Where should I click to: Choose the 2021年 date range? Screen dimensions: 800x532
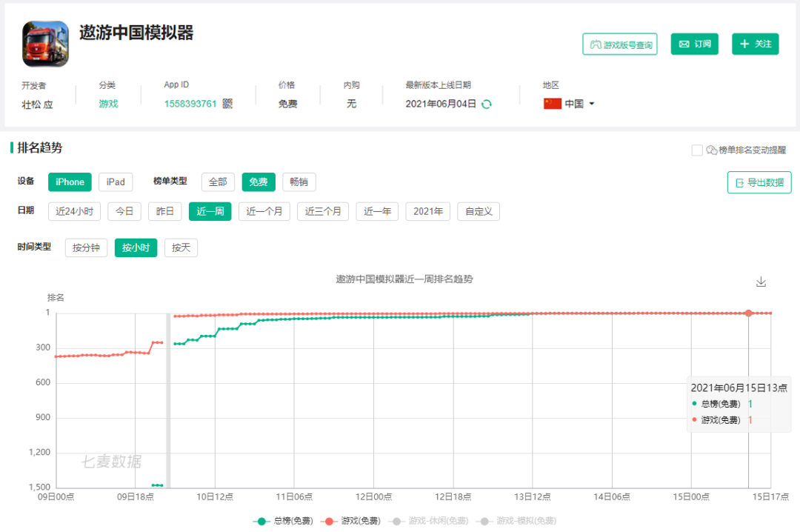(x=428, y=211)
